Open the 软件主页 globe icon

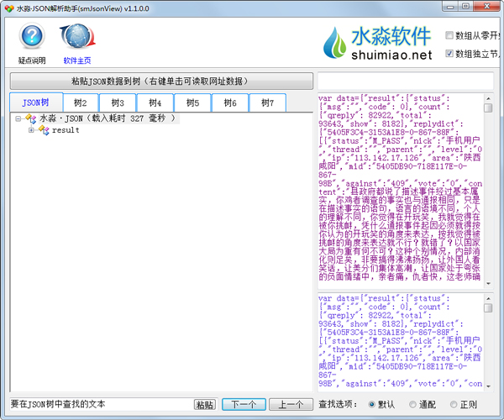[x=77, y=35]
